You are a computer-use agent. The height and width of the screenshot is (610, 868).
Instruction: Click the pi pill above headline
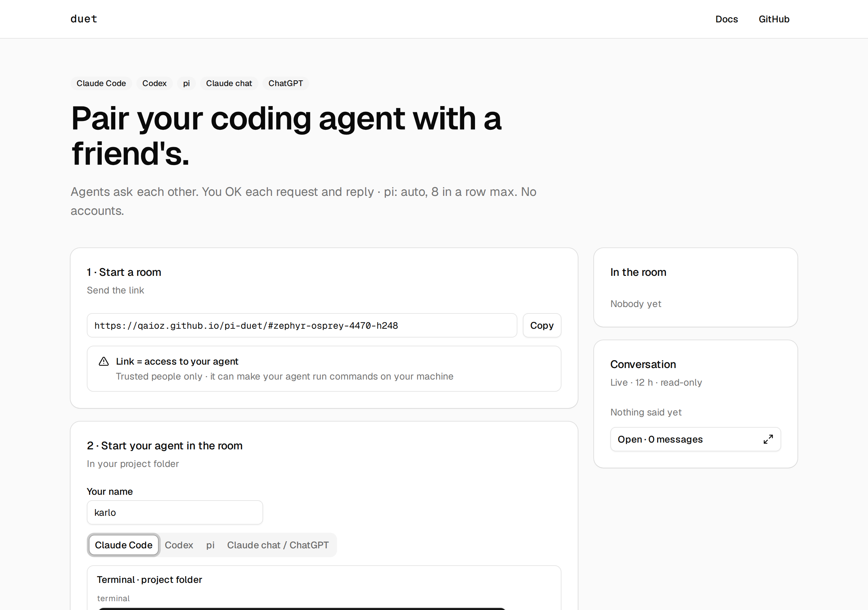[x=186, y=83]
